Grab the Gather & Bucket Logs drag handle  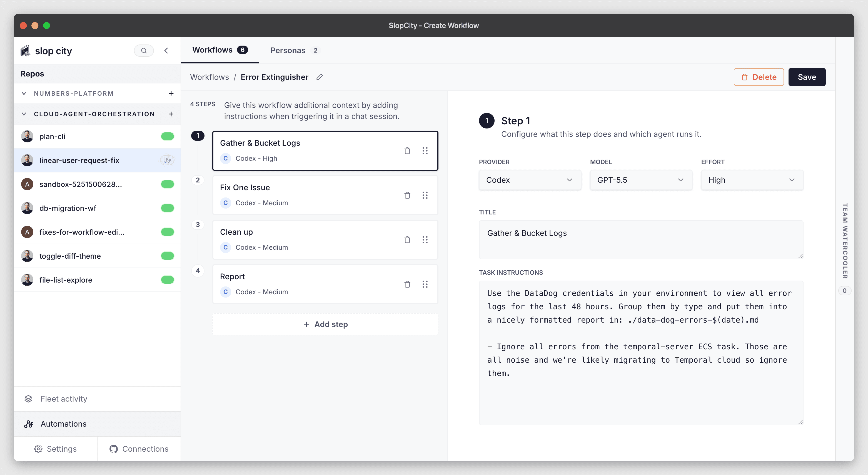425,151
